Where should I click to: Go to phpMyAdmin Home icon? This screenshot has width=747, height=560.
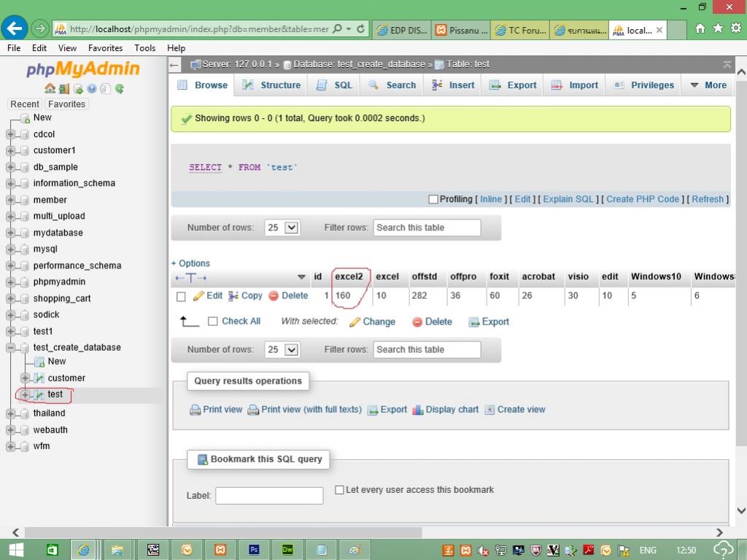tap(50, 88)
